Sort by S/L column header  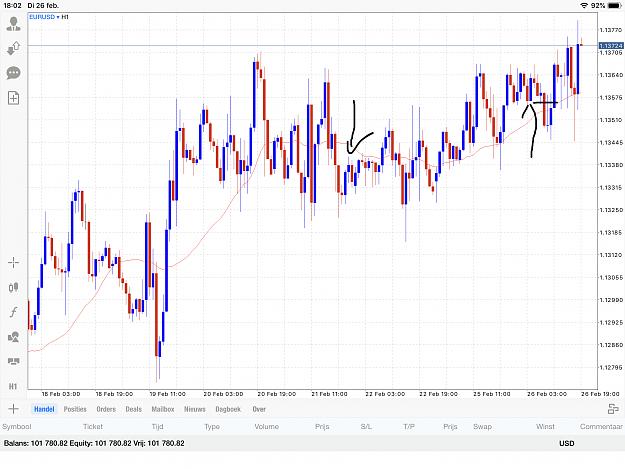366,427
